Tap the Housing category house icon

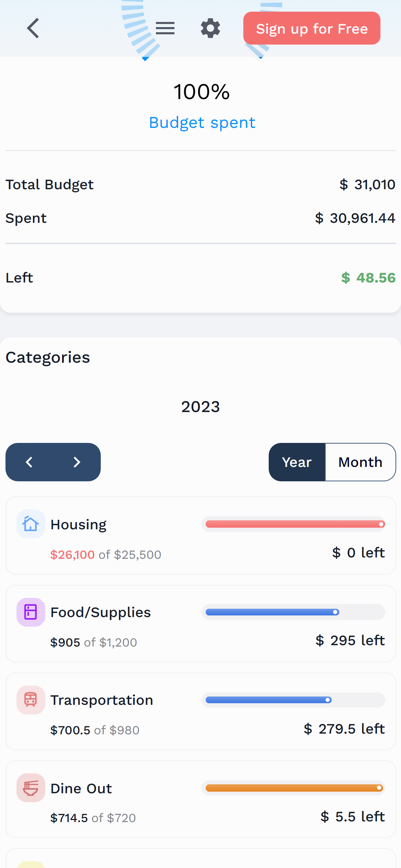(x=31, y=524)
